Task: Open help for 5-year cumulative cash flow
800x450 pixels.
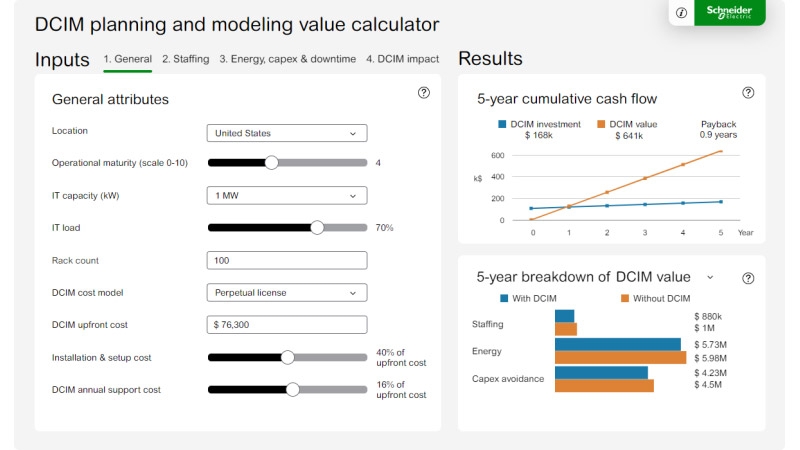Action: click(748, 92)
